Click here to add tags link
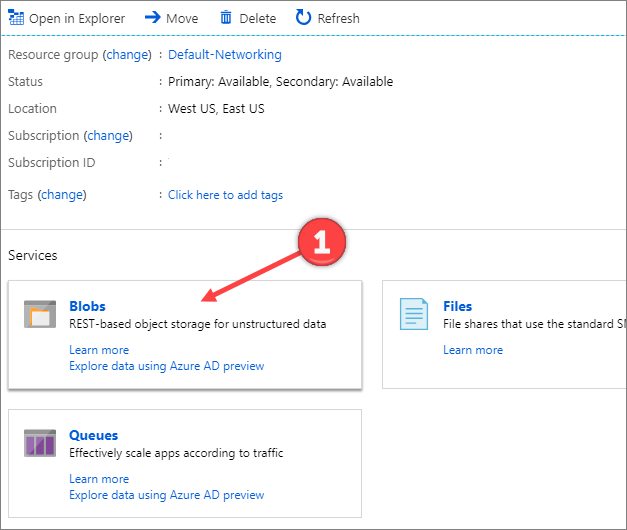This screenshot has height=530, width=627. point(225,195)
